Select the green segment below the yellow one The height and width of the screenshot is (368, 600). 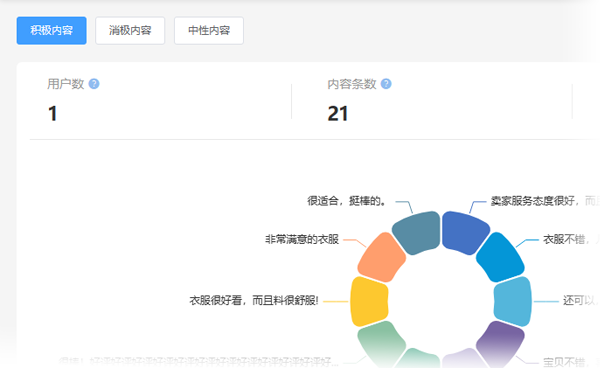(382, 342)
